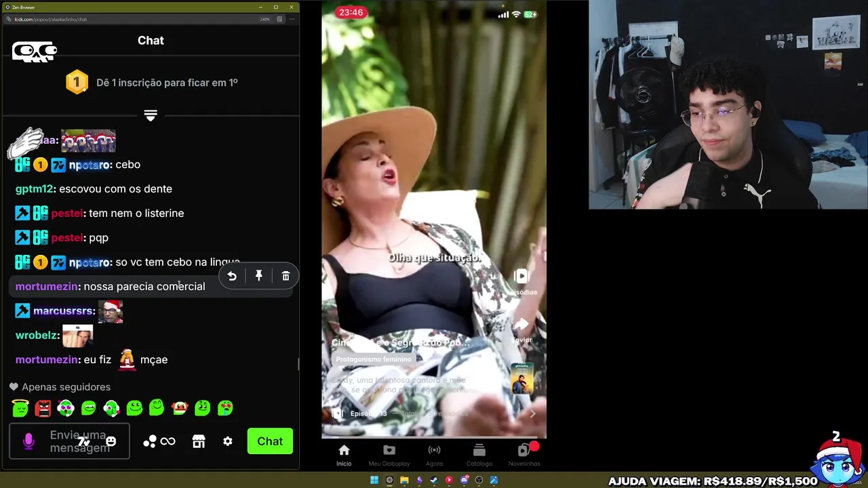
Task: Click the wrobelz username
Action: click(x=37, y=335)
